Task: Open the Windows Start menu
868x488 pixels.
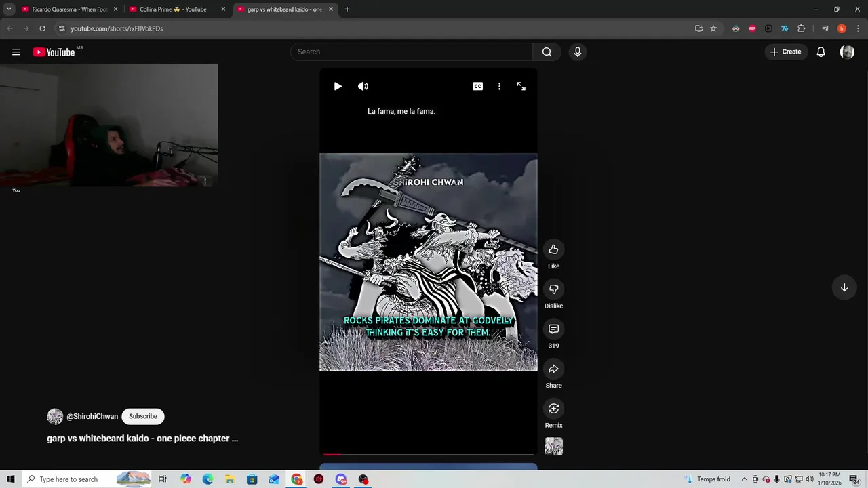Action: click(11, 479)
